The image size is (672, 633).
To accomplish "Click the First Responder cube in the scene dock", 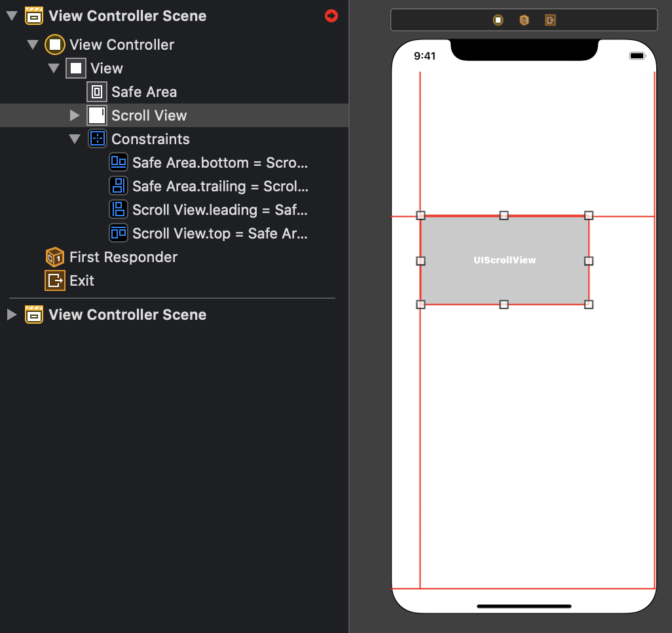I will [x=524, y=20].
